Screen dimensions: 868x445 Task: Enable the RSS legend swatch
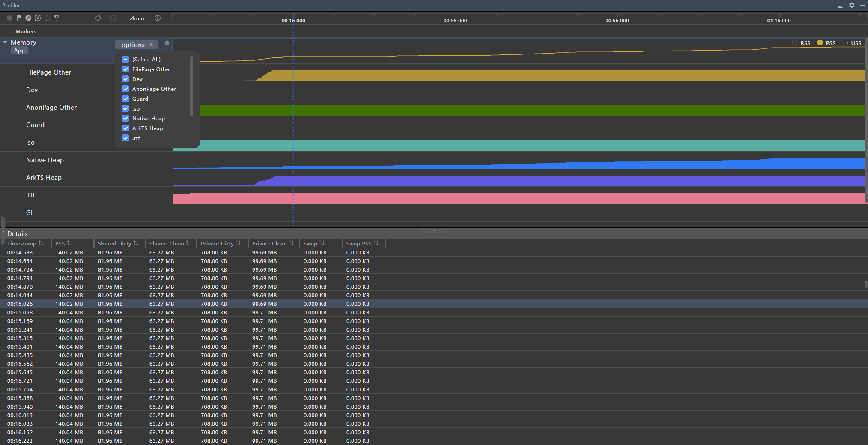pos(795,43)
